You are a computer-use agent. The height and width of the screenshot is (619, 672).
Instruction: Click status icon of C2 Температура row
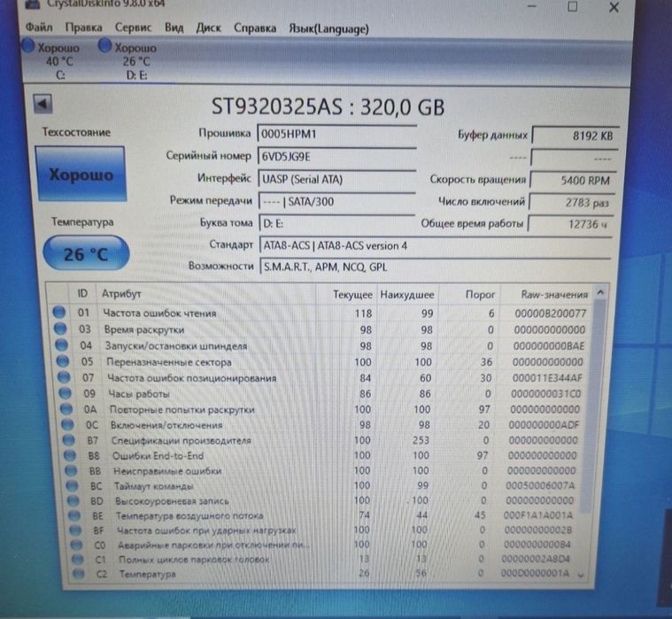79,574
